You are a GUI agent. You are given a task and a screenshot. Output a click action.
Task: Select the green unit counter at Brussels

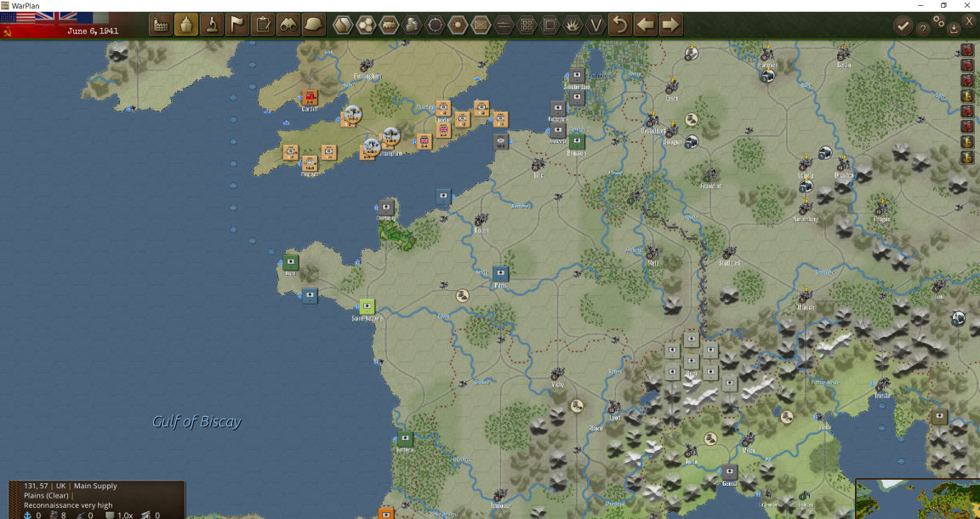click(577, 141)
